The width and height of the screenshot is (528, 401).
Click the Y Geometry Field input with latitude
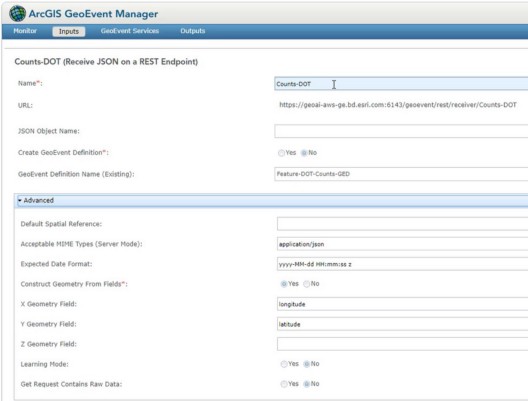point(402,324)
